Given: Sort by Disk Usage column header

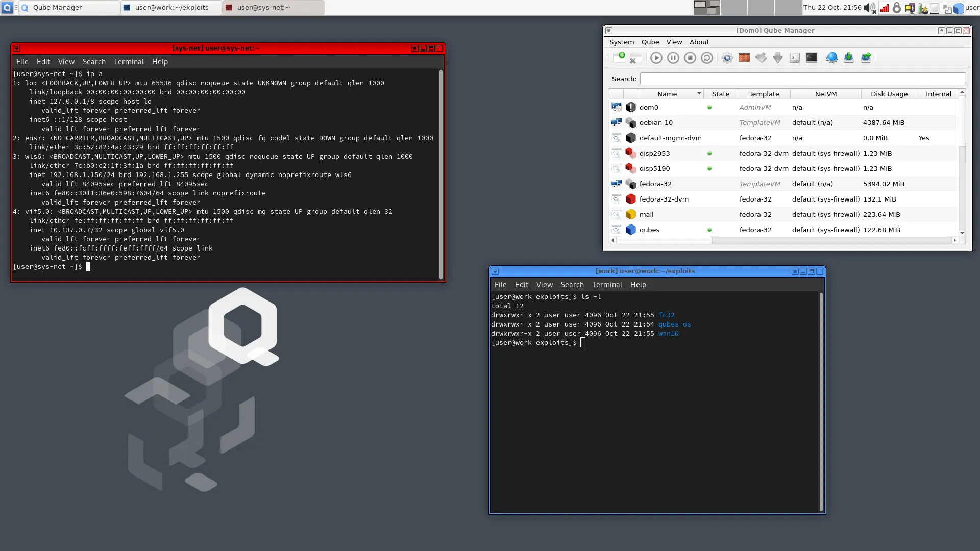Looking at the screenshot, I should [x=889, y=94].
